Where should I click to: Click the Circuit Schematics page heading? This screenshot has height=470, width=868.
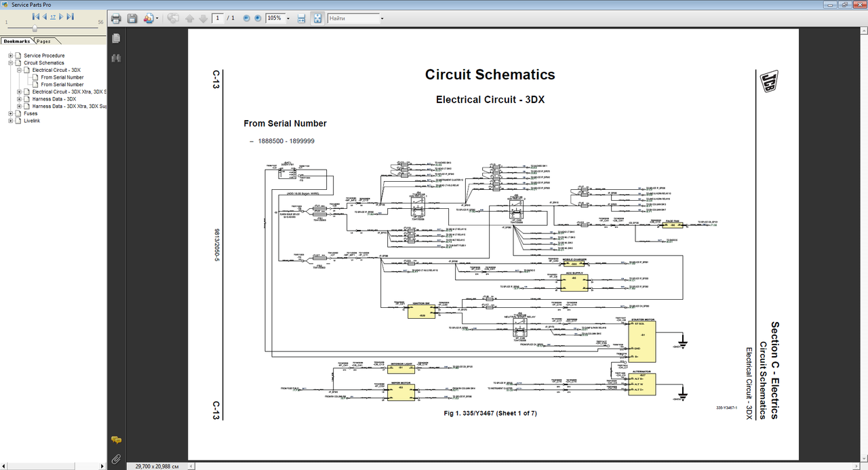tap(490, 75)
